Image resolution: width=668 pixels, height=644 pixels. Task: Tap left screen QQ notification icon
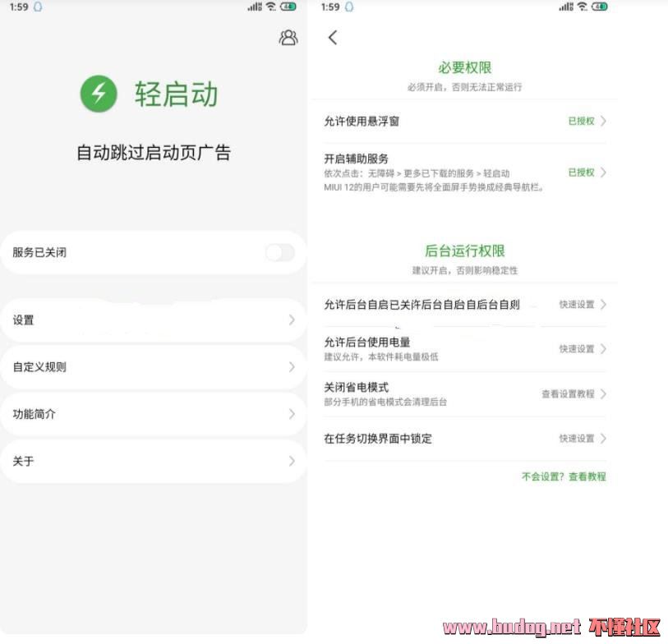pos(38,7)
